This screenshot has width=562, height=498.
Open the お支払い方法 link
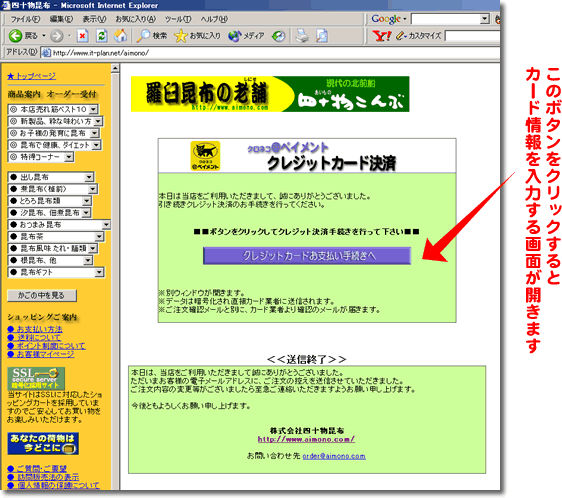[x=39, y=329]
